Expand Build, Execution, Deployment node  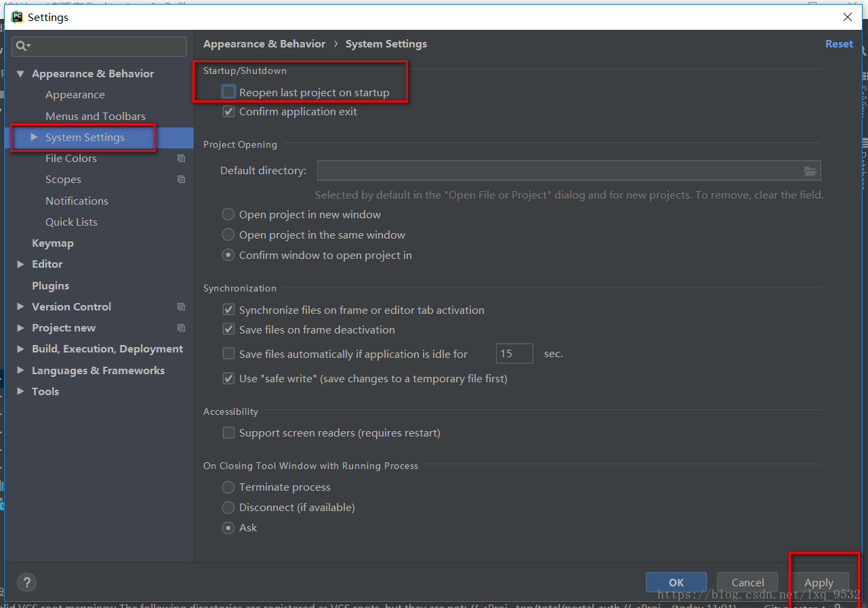[20, 348]
